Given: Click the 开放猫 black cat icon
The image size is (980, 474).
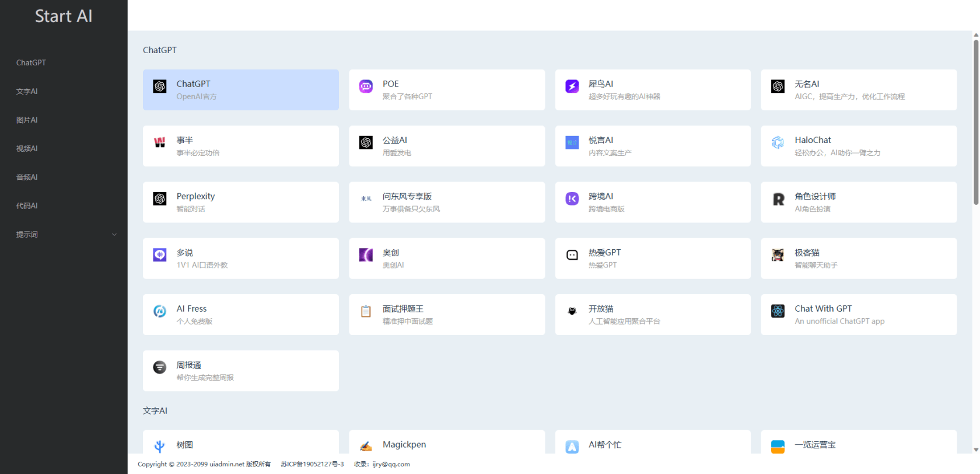Looking at the screenshot, I should [572, 311].
